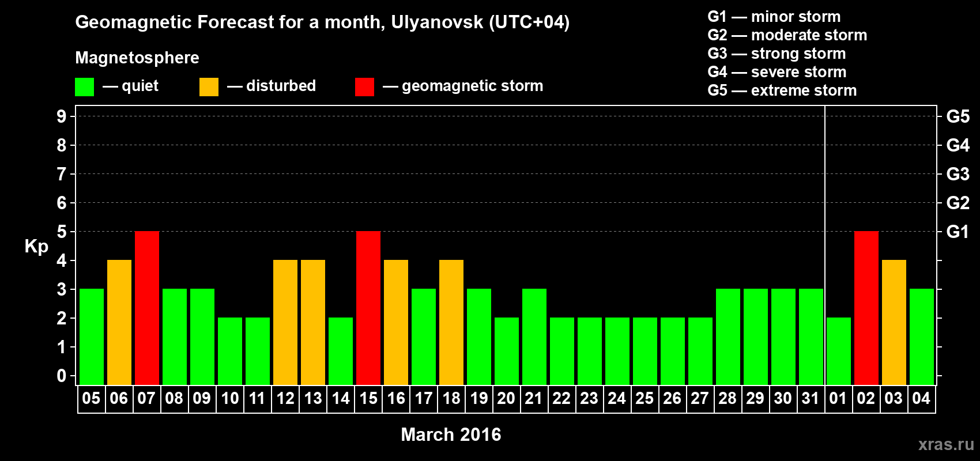Click the date label 25
The height and width of the screenshot is (461, 980).
pos(644,398)
